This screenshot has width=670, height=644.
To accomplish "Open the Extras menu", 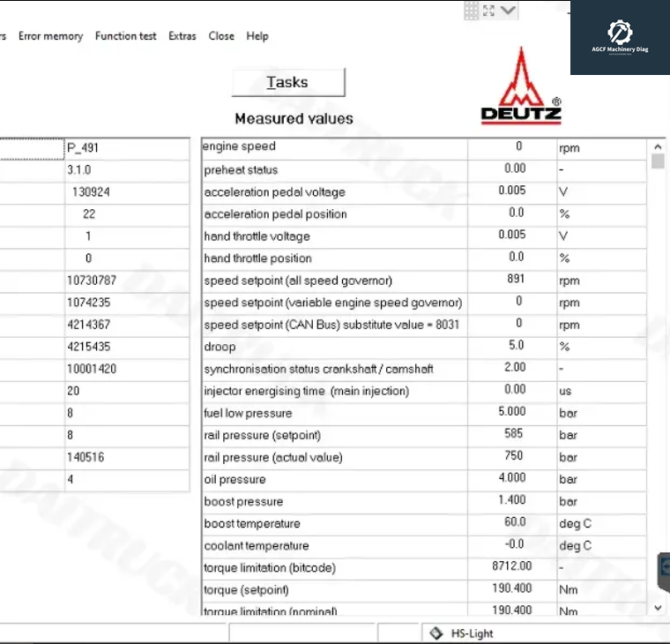I will 182,36.
